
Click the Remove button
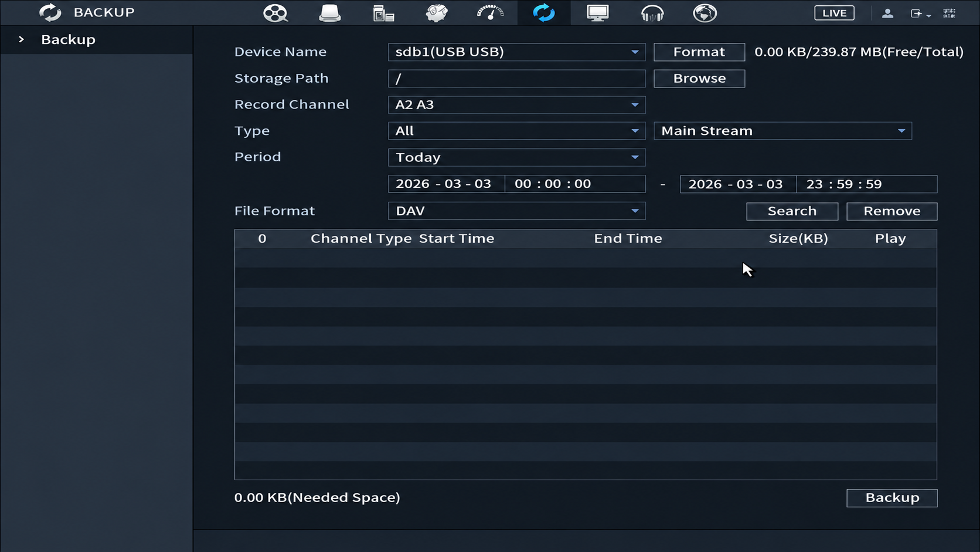[x=891, y=211]
